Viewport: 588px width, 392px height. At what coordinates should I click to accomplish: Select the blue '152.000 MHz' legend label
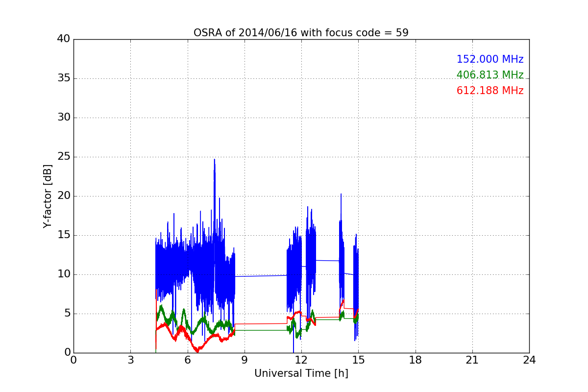click(x=490, y=59)
